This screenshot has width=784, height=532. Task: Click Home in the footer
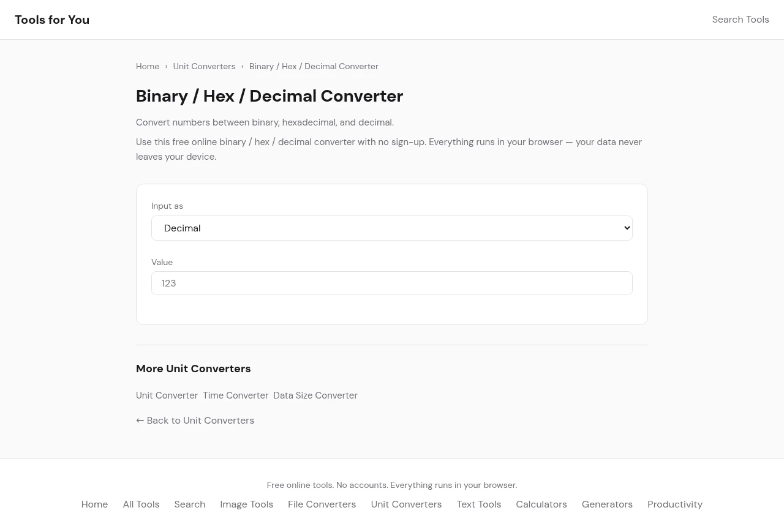[x=94, y=504]
